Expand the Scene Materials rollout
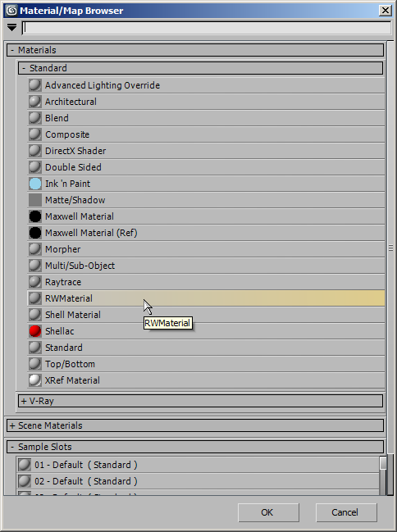Viewport: 397px width, 532px height. [195, 425]
